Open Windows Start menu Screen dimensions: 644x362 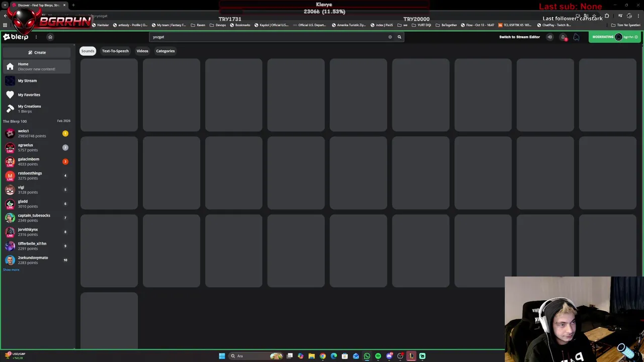(x=222, y=356)
